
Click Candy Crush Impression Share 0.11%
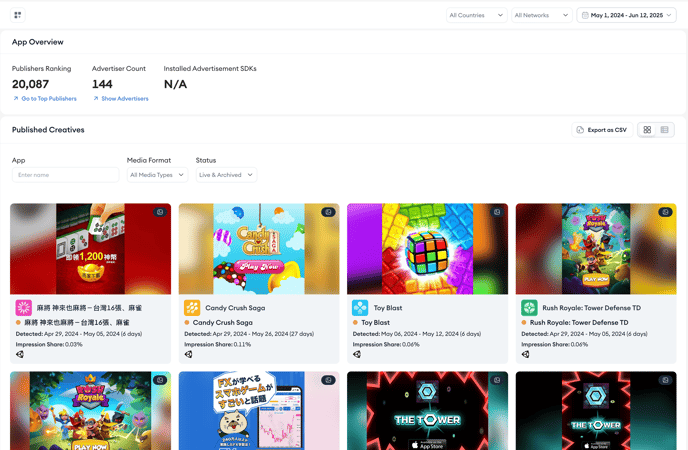pos(218,344)
